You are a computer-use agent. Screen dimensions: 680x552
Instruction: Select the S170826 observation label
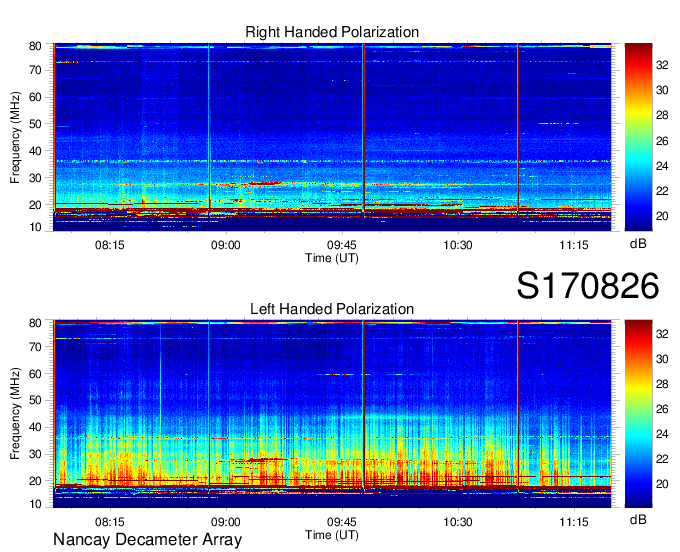[x=588, y=286]
